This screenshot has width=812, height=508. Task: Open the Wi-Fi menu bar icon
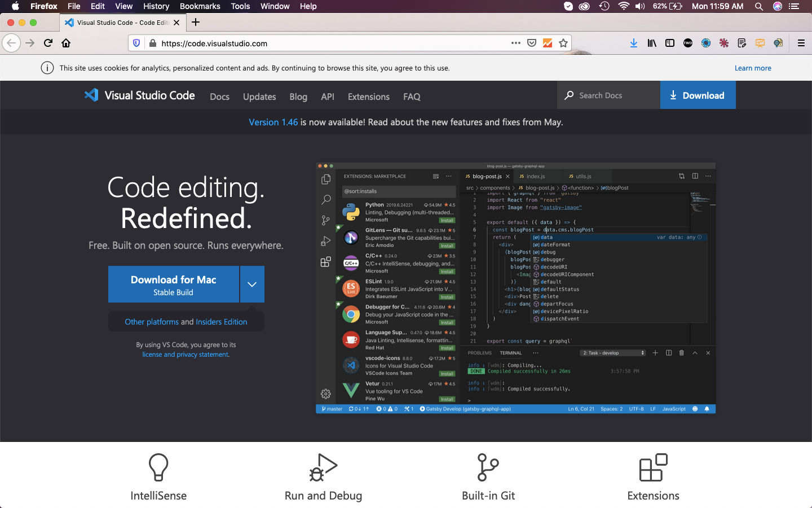(x=623, y=6)
